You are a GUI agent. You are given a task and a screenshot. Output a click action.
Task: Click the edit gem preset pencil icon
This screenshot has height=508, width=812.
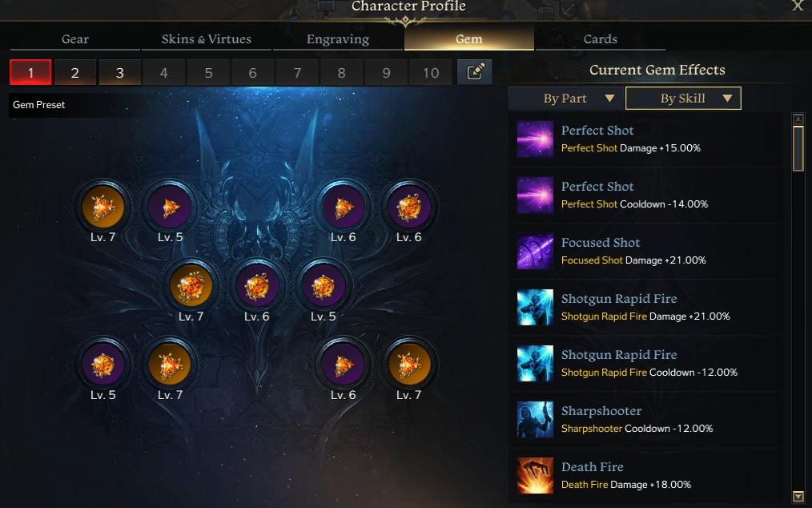[475, 72]
